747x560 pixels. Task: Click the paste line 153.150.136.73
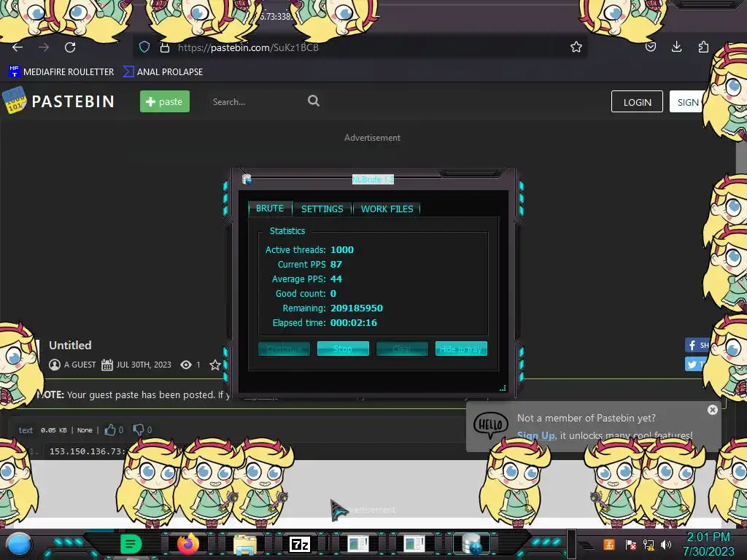88,451
